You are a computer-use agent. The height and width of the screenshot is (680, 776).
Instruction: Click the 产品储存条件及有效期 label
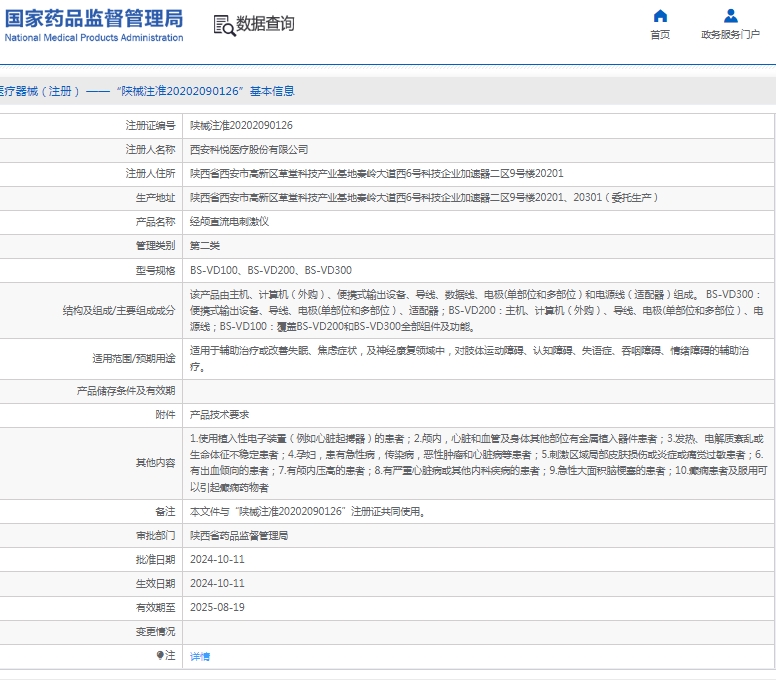click(x=126, y=391)
